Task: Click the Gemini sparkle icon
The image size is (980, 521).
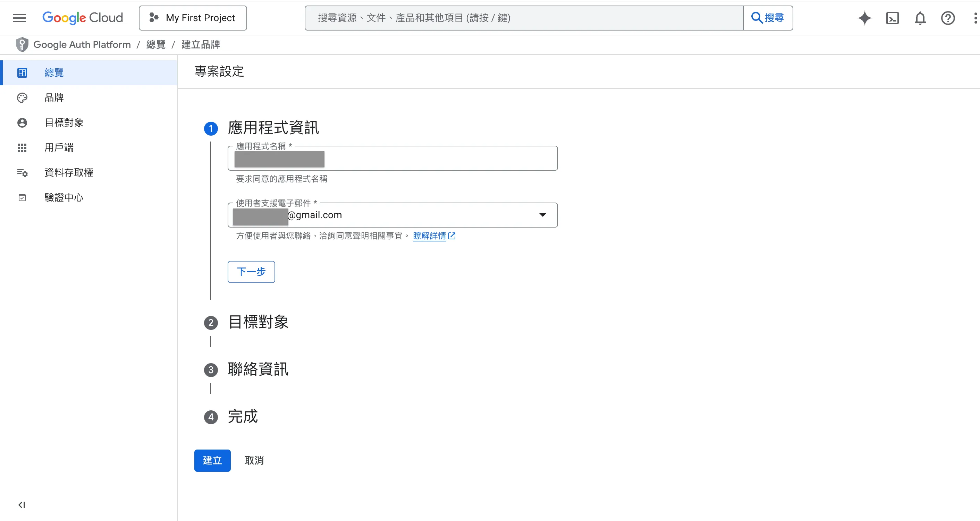Action: click(864, 18)
